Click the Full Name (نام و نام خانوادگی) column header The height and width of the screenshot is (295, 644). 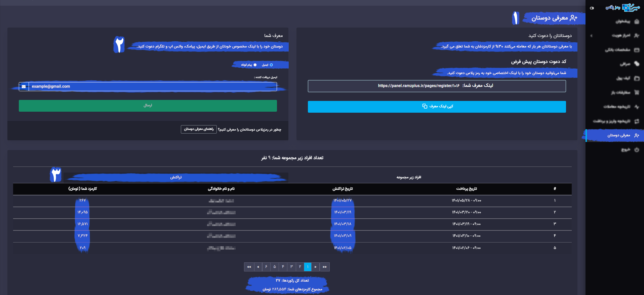tap(221, 189)
